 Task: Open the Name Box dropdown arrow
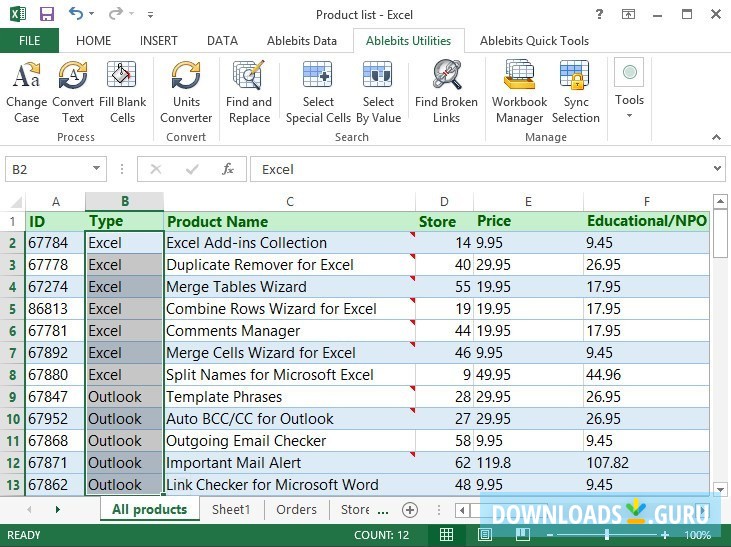tap(96, 170)
